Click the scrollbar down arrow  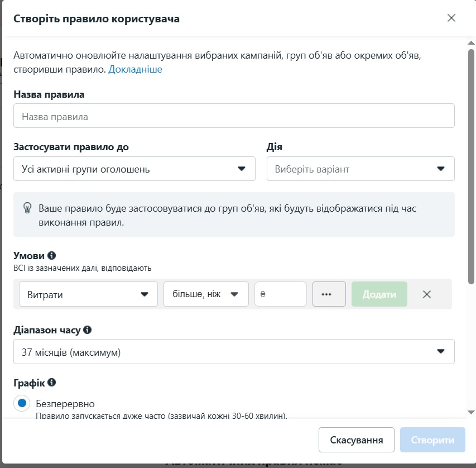point(471,412)
